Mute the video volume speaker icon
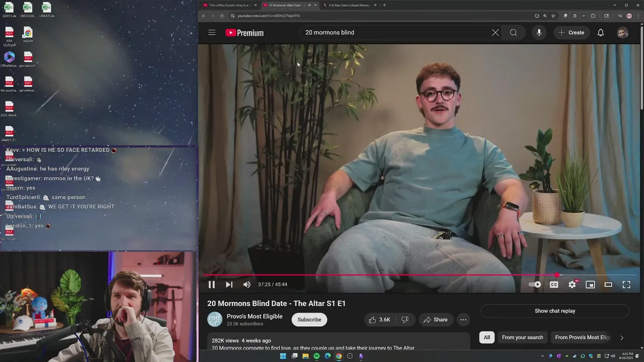 click(x=247, y=285)
